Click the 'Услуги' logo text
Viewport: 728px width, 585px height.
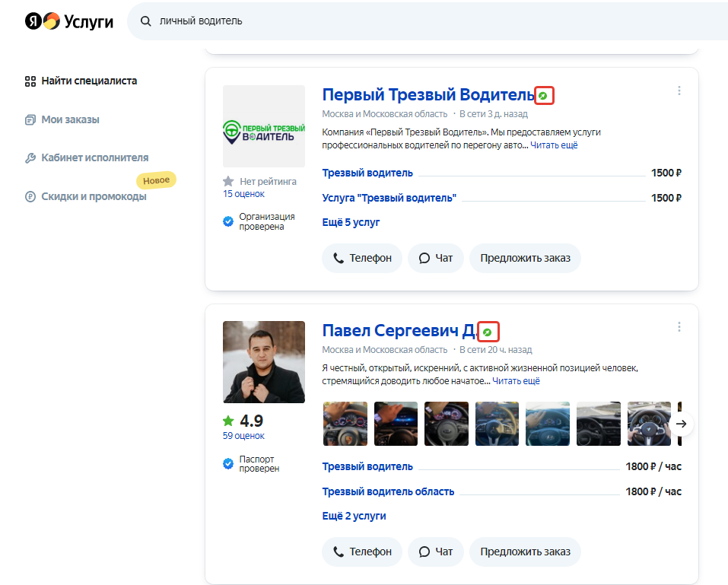(x=89, y=22)
